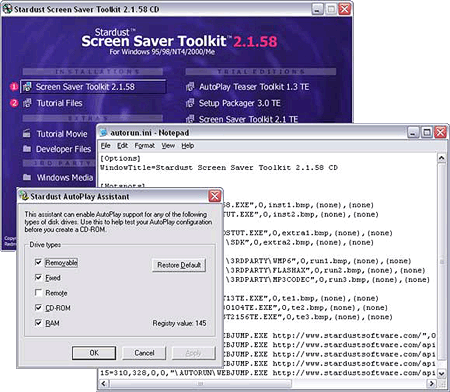Click Notepad horizontal scrollbar right arrow
450x392 pixels.
(x=432, y=383)
